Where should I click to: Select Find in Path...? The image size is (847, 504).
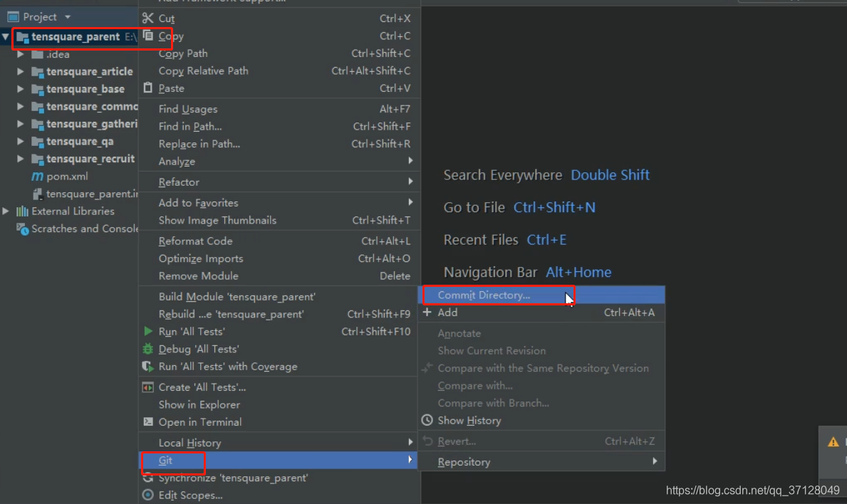pyautogui.click(x=279, y=126)
